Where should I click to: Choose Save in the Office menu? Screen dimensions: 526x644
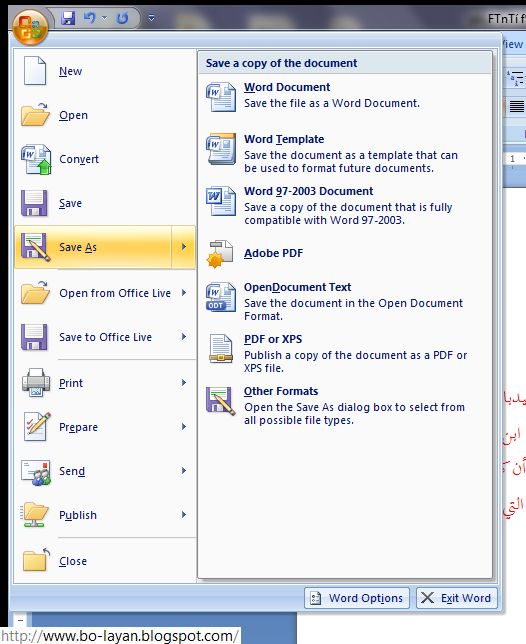click(x=105, y=203)
